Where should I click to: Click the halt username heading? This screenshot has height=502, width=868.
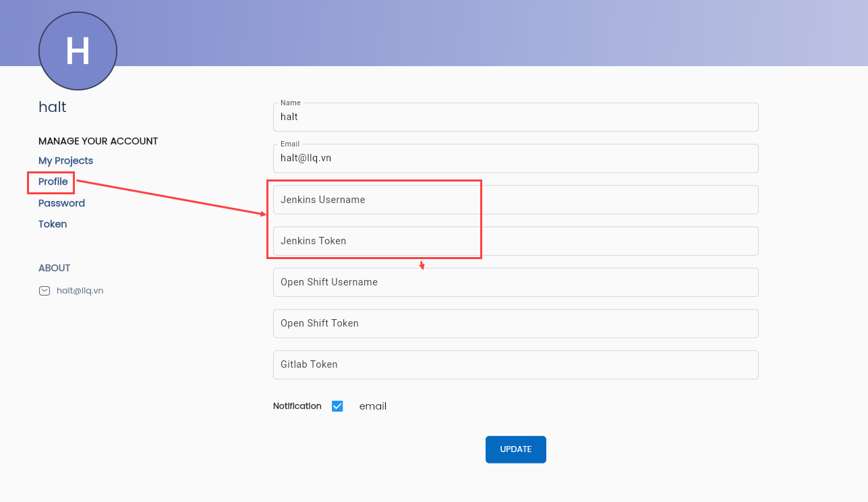coord(53,107)
